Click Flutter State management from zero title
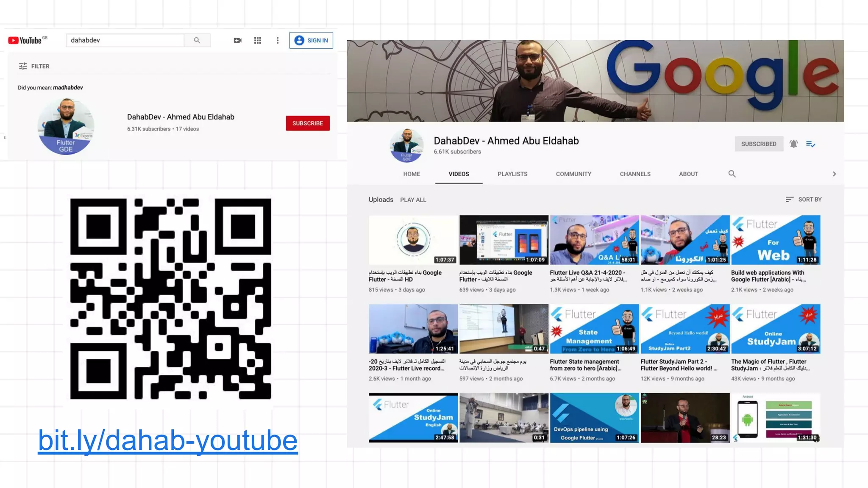The height and width of the screenshot is (488, 868). [x=586, y=365]
